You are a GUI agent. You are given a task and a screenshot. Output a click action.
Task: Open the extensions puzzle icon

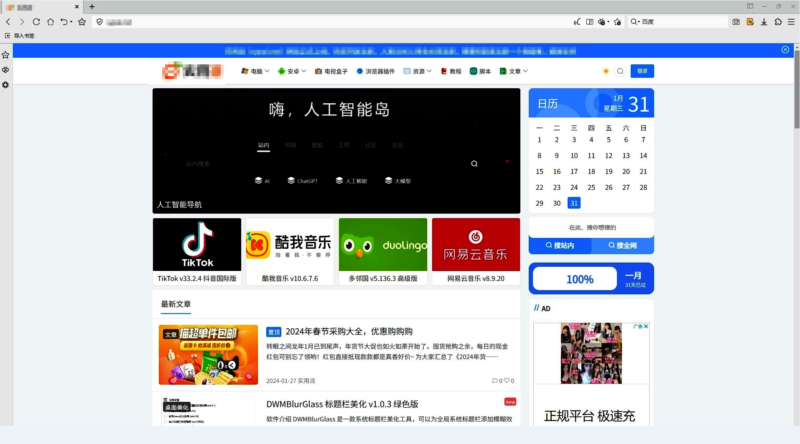778,22
